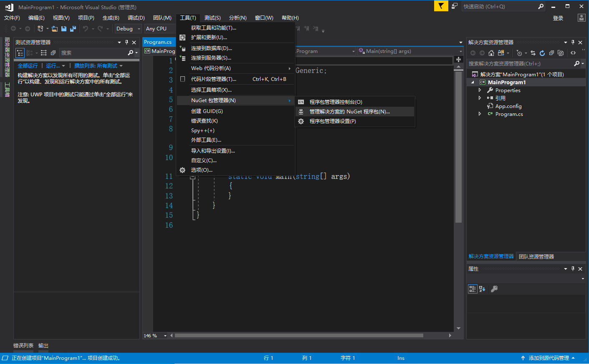Open the 工具箱 side tab

(x=7, y=89)
